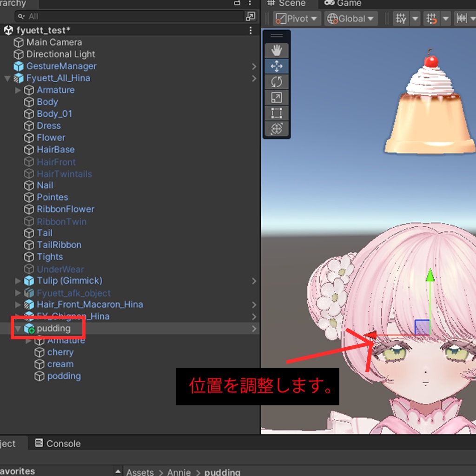Screen dimensions: 476x476
Task: Switch to the Rotate tool
Action: [277, 81]
